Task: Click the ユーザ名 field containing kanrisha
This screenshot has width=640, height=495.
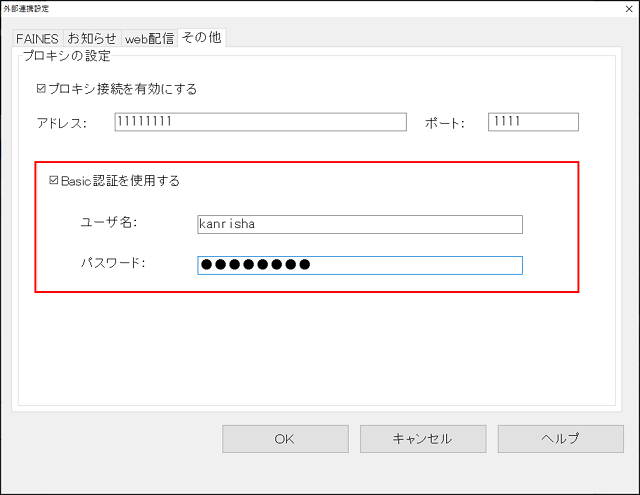Action: 360,224
